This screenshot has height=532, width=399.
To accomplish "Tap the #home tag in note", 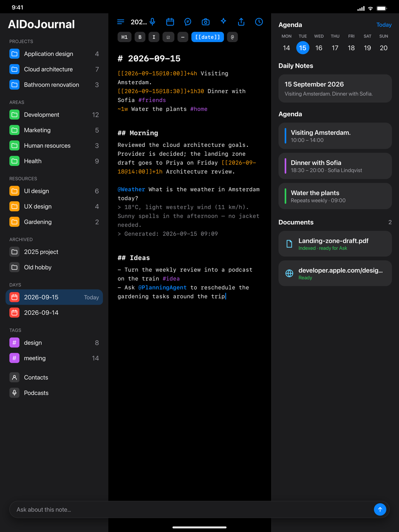I will [x=199, y=109].
